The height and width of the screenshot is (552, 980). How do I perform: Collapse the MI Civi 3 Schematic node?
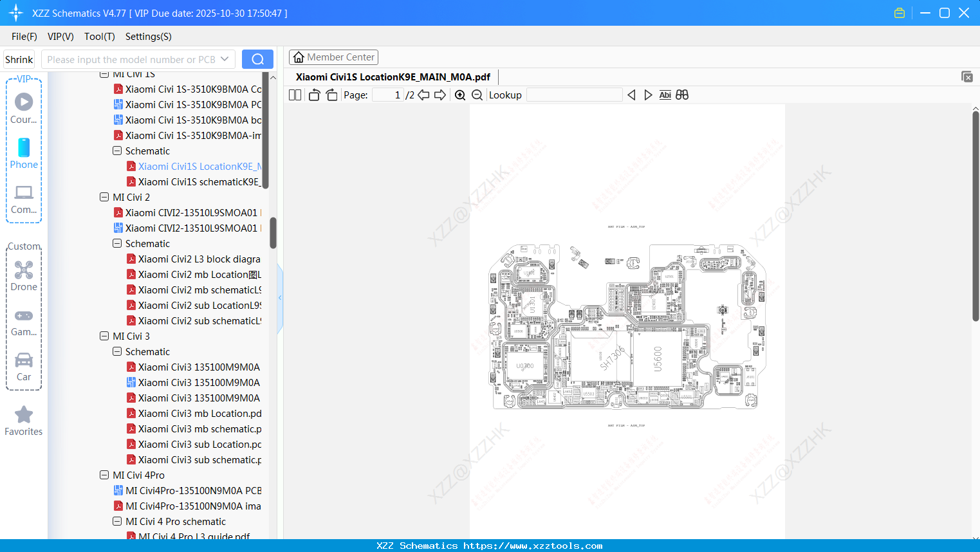click(116, 351)
